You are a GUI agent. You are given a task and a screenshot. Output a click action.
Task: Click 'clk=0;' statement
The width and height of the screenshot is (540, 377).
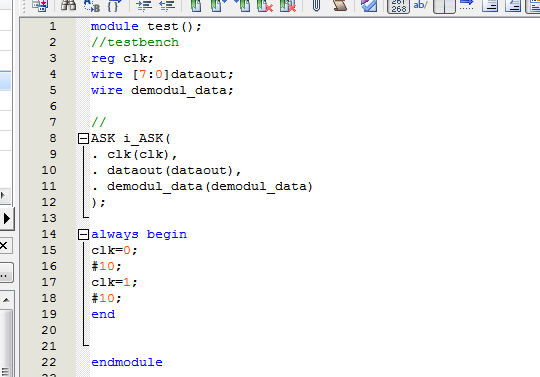[114, 250]
